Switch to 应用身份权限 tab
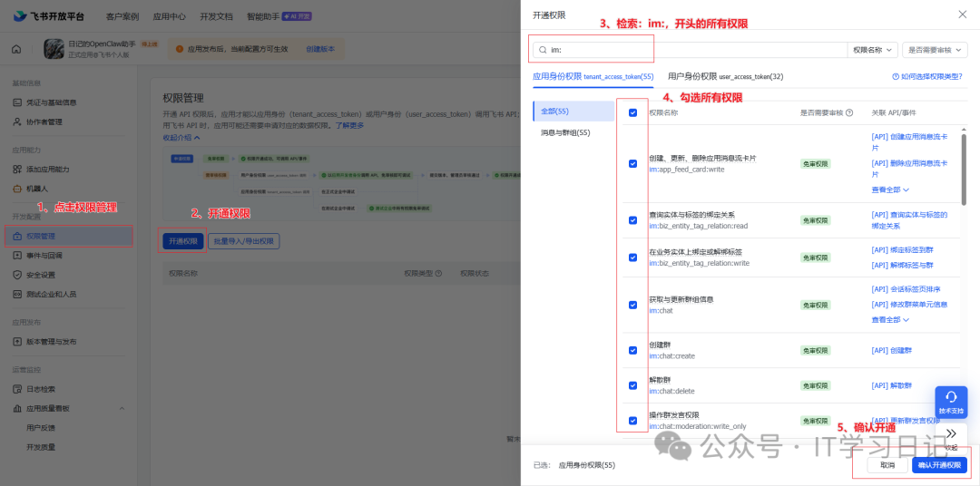Viewport: 980px width, 486px height. (x=593, y=76)
